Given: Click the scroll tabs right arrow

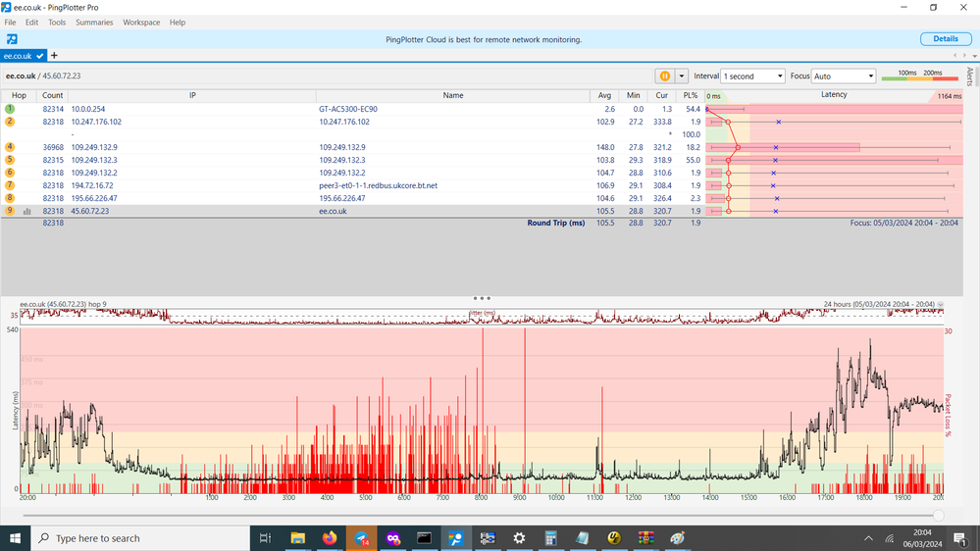Looking at the screenshot, I should click(x=964, y=56).
